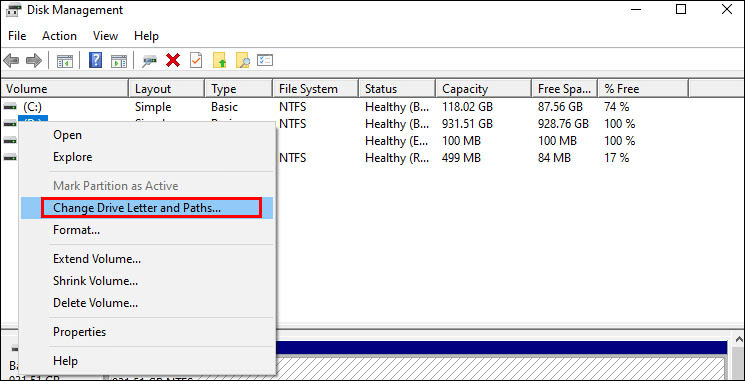The height and width of the screenshot is (381, 745).
Task: Open the Action menu
Action: 59,36
